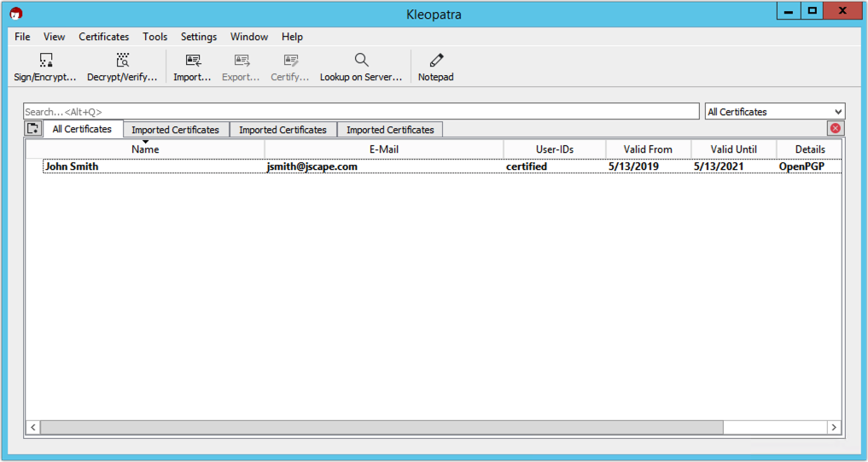Switch to the All Certificates tab
Image resolution: width=868 pixels, height=462 pixels.
(x=82, y=130)
